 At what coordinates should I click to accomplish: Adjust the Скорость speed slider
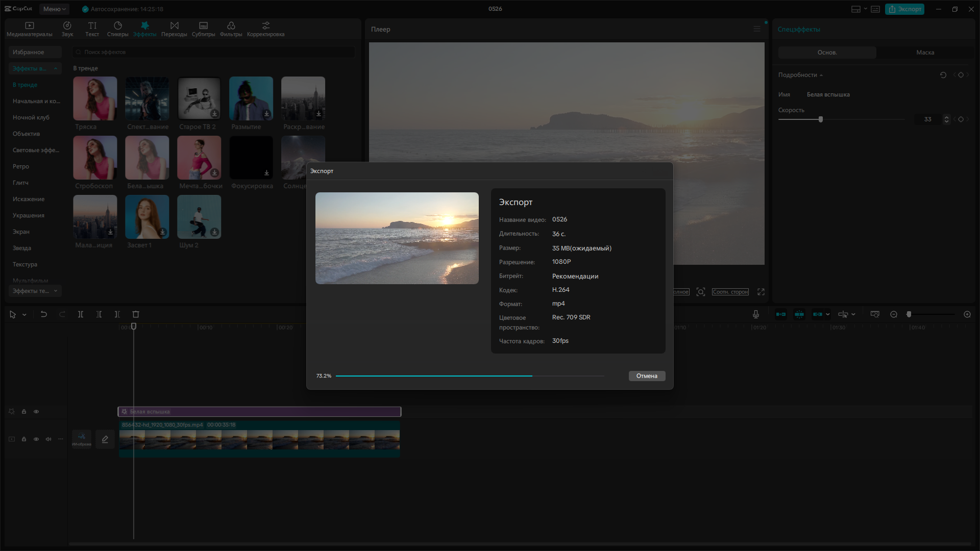[x=841, y=119]
